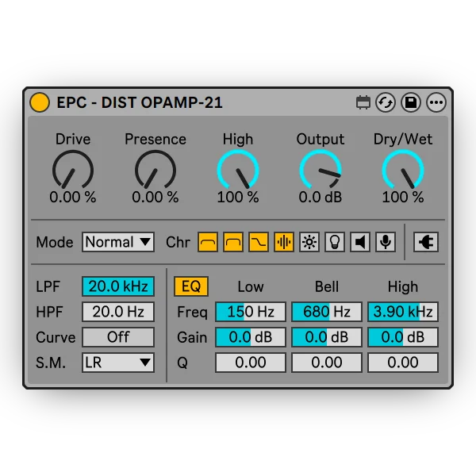This screenshot has height=476, width=476.
Task: Click the High Freq 3.90 kHz field
Action: click(x=403, y=312)
